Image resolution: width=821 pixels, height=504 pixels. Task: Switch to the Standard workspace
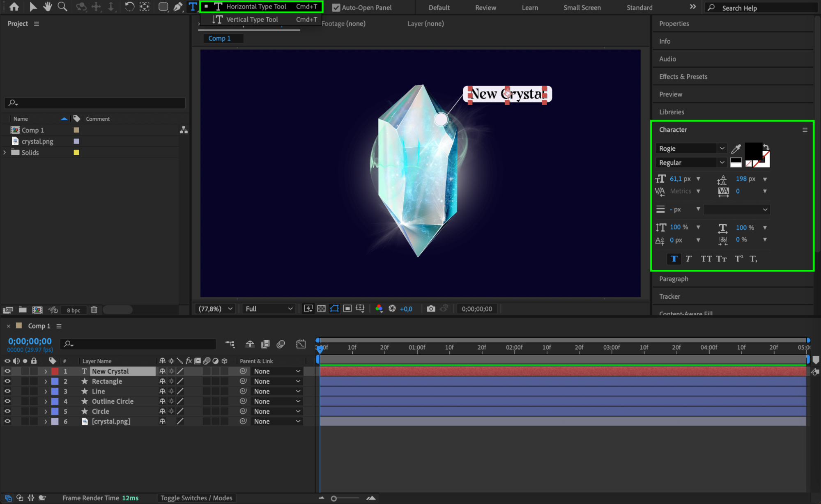pos(639,7)
